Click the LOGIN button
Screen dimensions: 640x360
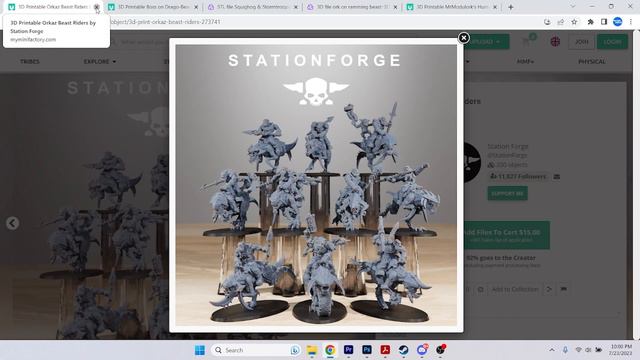tap(612, 42)
